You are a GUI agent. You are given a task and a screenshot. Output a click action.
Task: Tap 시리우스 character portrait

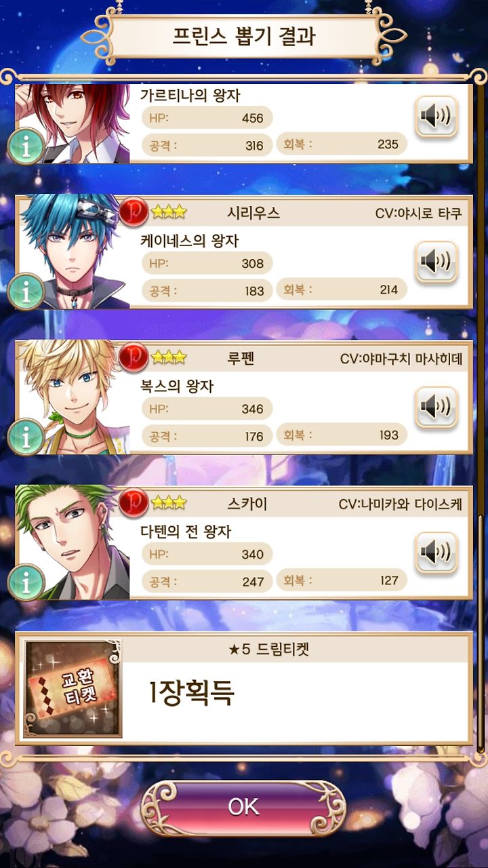point(73,252)
